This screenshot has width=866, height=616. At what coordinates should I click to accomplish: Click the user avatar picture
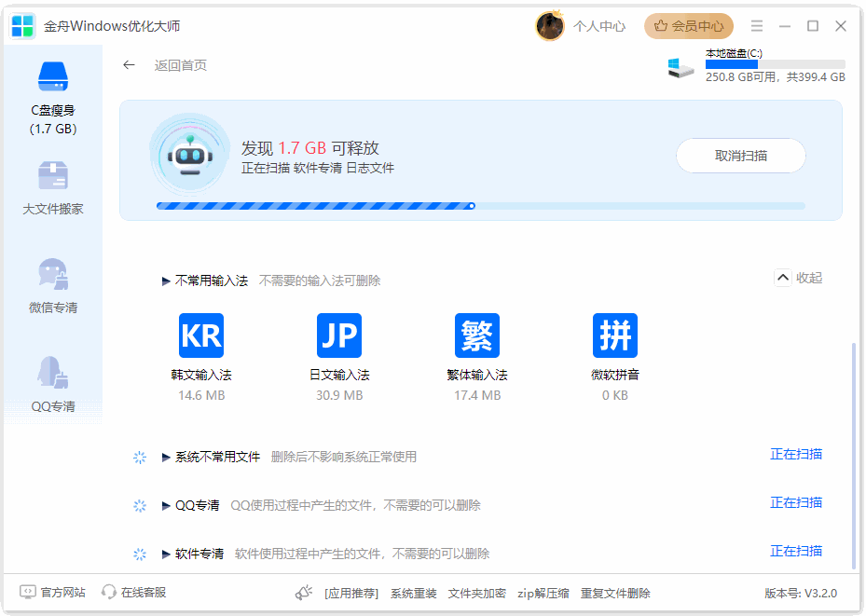coord(550,26)
